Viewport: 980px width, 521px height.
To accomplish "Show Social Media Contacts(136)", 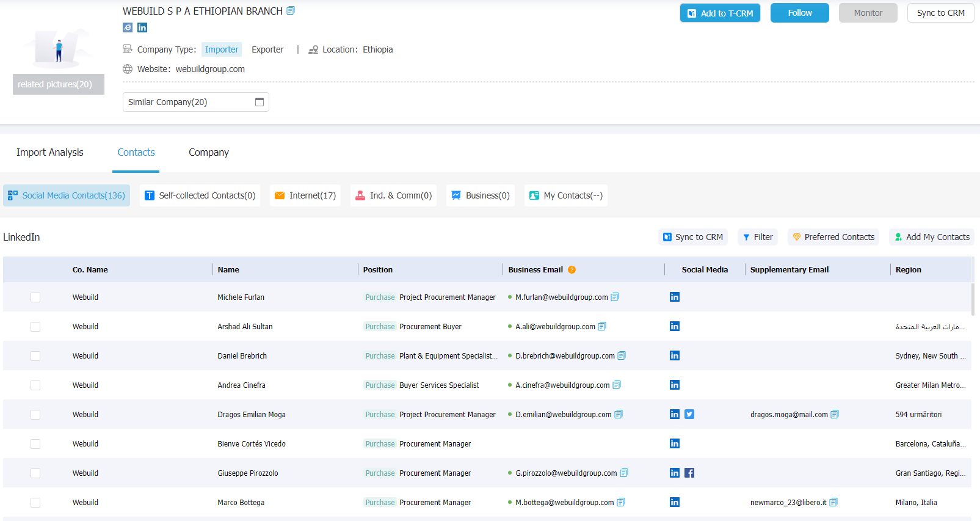I will click(67, 195).
